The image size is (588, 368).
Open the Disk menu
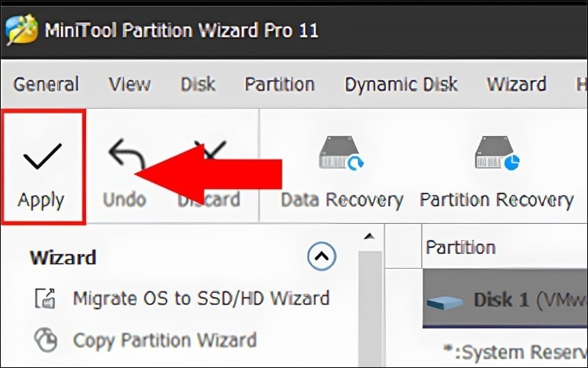point(198,84)
